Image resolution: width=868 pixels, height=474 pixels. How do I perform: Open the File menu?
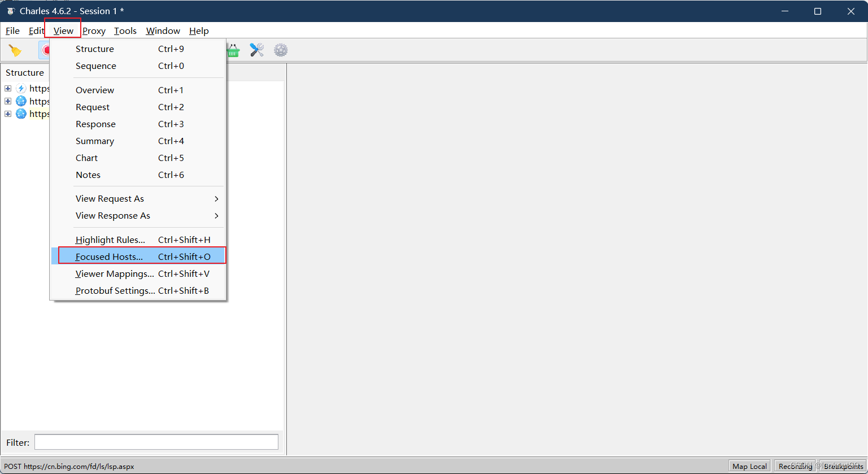(12, 31)
